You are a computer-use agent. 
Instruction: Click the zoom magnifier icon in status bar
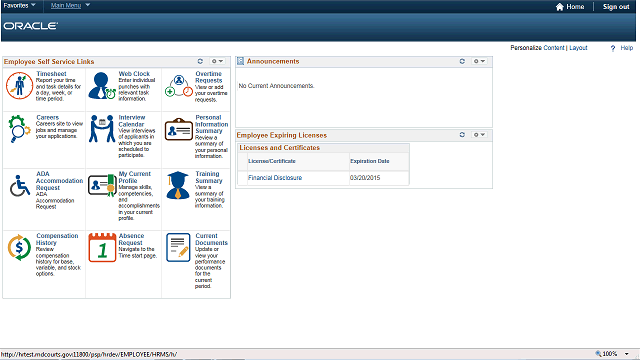[598, 354]
